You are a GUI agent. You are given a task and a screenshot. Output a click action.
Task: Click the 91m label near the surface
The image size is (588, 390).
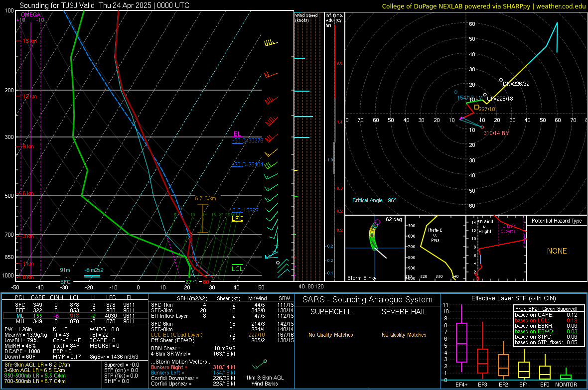click(x=65, y=270)
